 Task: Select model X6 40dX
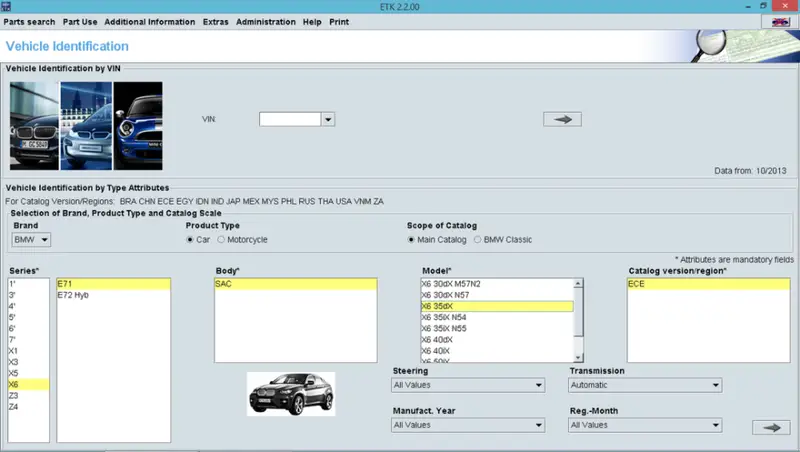[x=497, y=340]
